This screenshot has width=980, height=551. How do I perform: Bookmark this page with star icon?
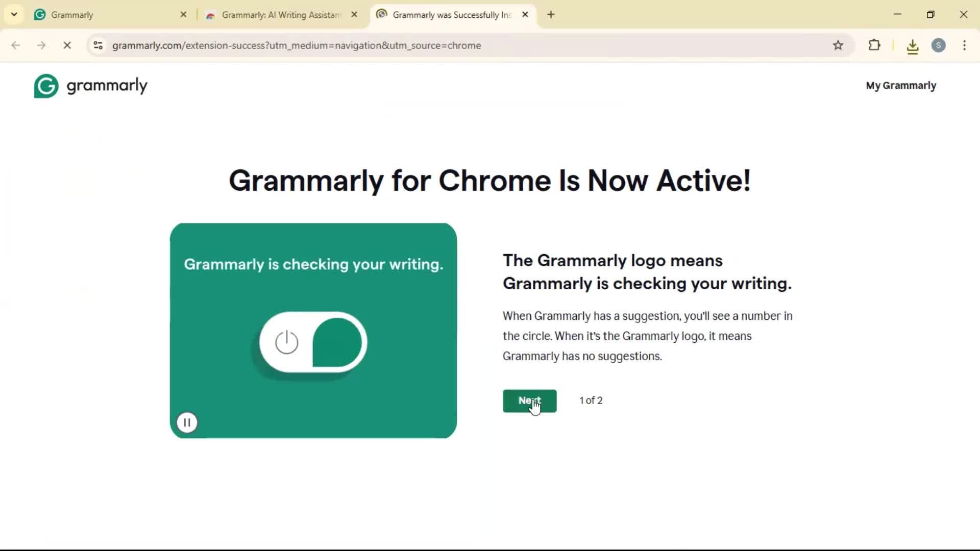838,45
